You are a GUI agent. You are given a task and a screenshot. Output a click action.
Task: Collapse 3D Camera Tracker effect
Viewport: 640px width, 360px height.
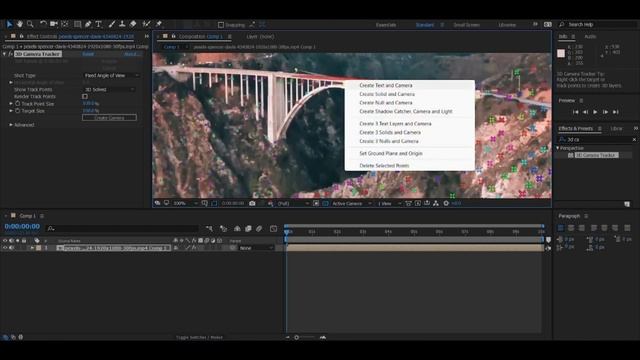pyautogui.click(x=4, y=54)
